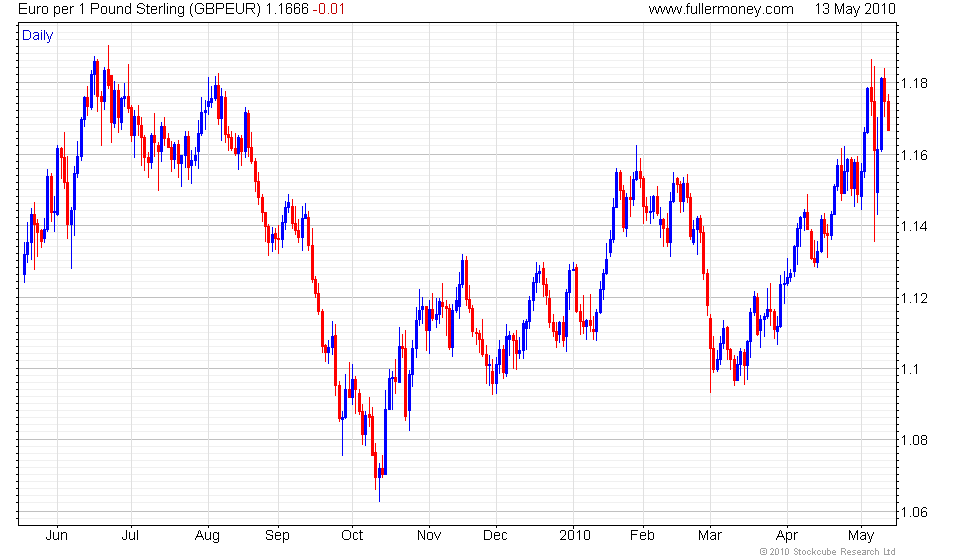
Task: Click the 1.06 price axis label
Action: [x=914, y=512]
